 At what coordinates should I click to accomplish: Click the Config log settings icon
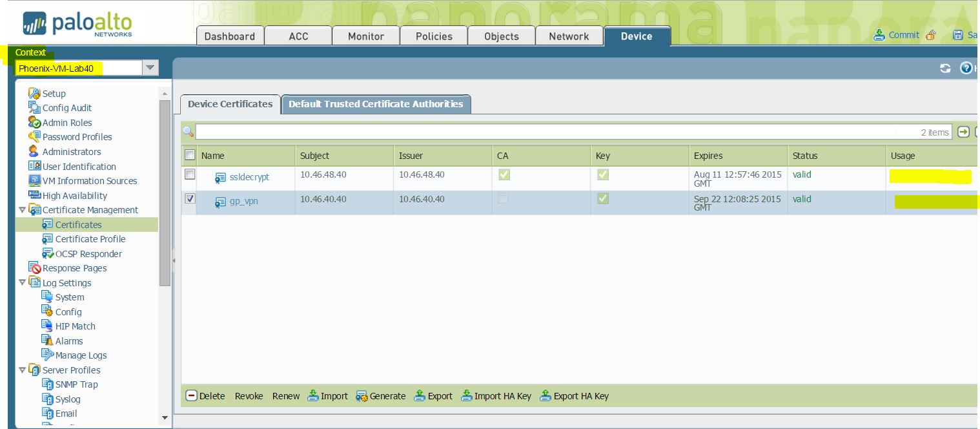pyautogui.click(x=47, y=312)
